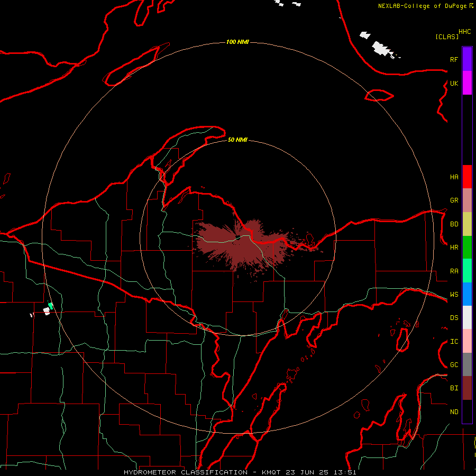
Task: Click the DS white legend swatch
Action: tap(467, 317)
